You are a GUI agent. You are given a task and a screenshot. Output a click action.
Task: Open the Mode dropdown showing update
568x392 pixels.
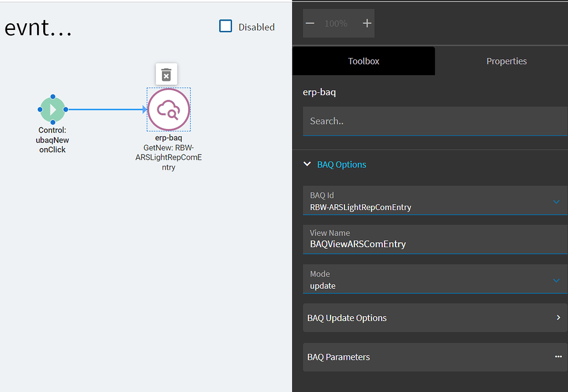556,280
